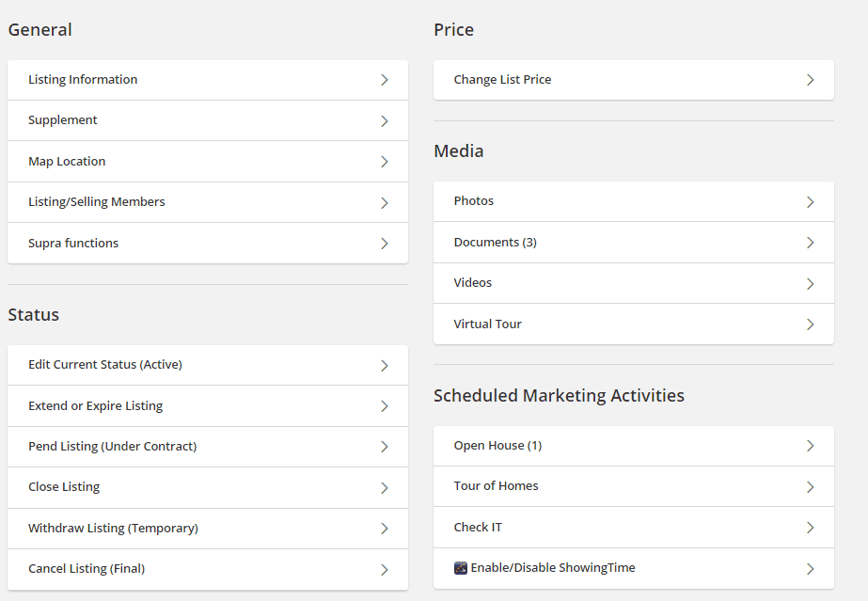Screen dimensions: 868x601
Task: Open Map Location settings
Action: 208,162
